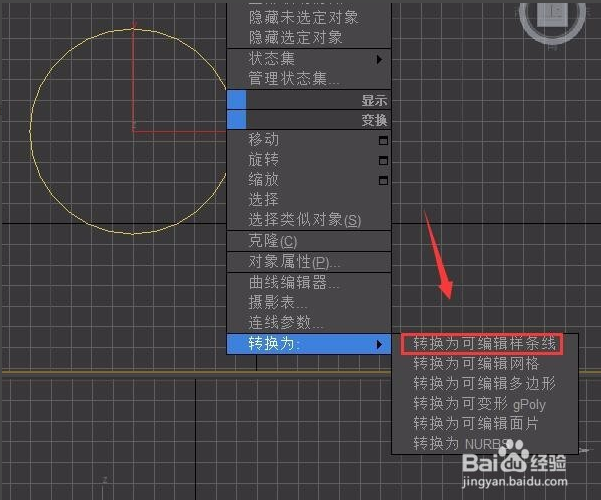
Task: Select the yellow circle spline outline
Action: [31, 130]
